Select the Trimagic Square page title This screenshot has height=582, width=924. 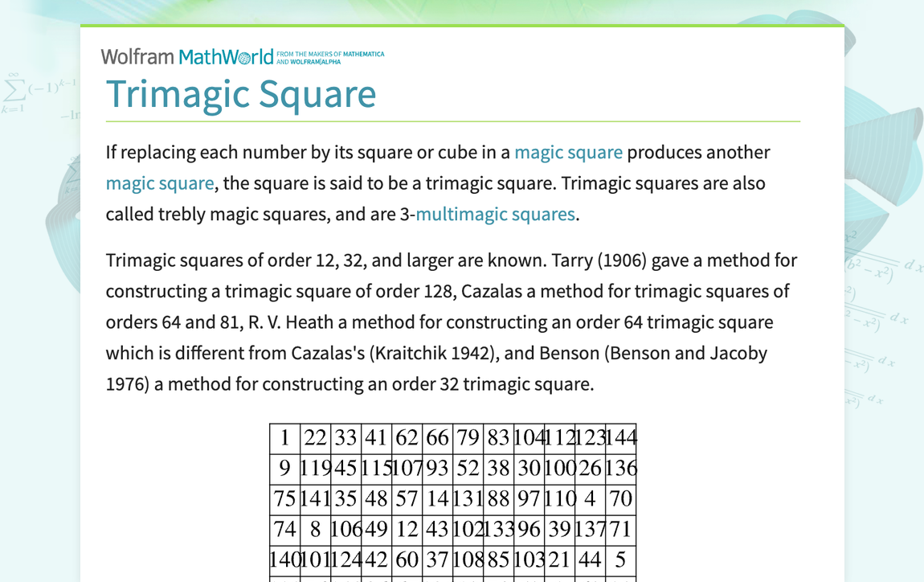pos(241,94)
